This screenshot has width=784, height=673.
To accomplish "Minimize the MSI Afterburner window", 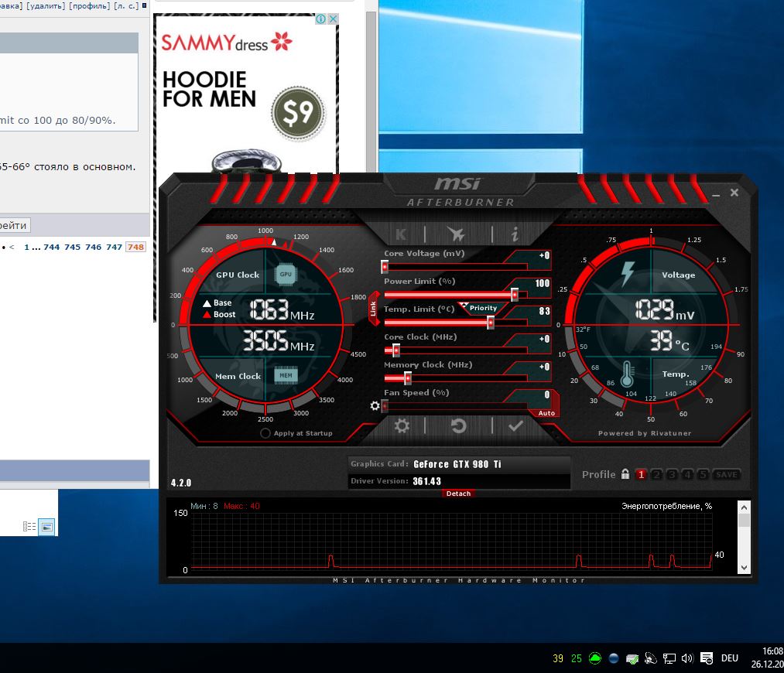I will pos(715,194).
